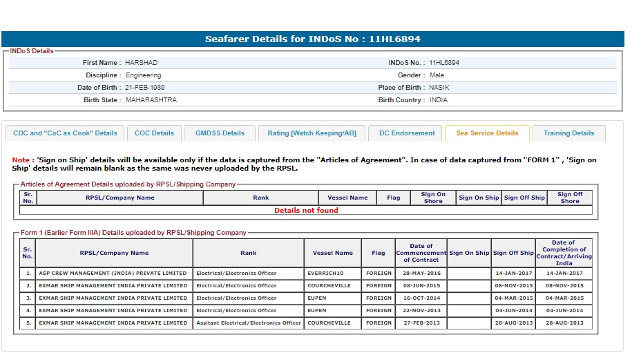Screen dimensions: 641x364
Task: Click ASP CREW MANAGEMENT (INDIA) PRIVATE LIMITED cell
Action: click(x=113, y=274)
